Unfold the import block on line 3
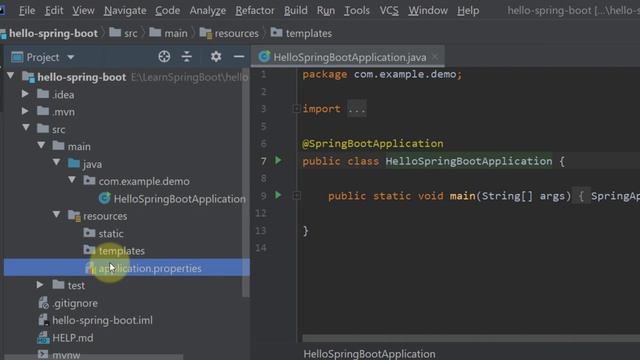 (x=296, y=109)
